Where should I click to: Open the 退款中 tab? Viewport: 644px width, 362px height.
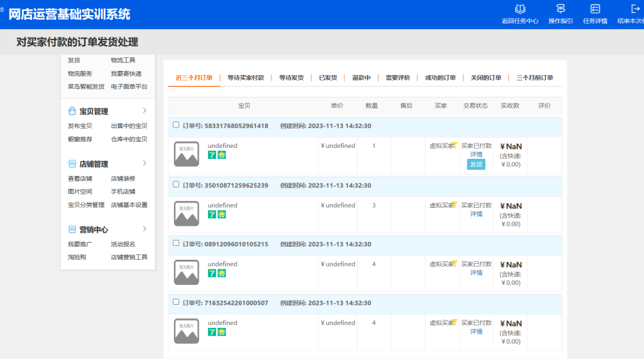[x=362, y=78]
